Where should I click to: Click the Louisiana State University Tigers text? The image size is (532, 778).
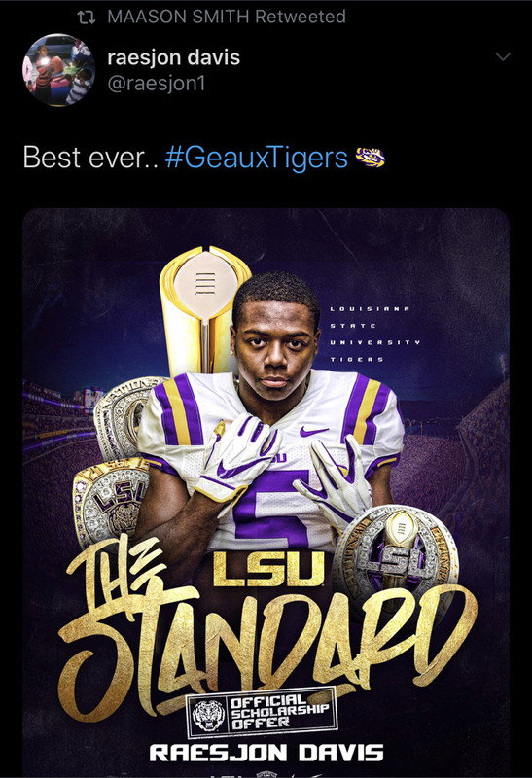375,334
